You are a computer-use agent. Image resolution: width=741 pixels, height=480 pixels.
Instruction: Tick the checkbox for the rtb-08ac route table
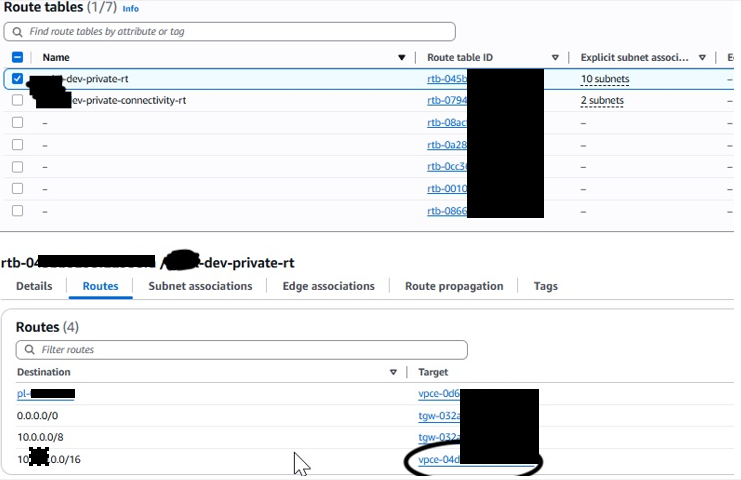18,122
